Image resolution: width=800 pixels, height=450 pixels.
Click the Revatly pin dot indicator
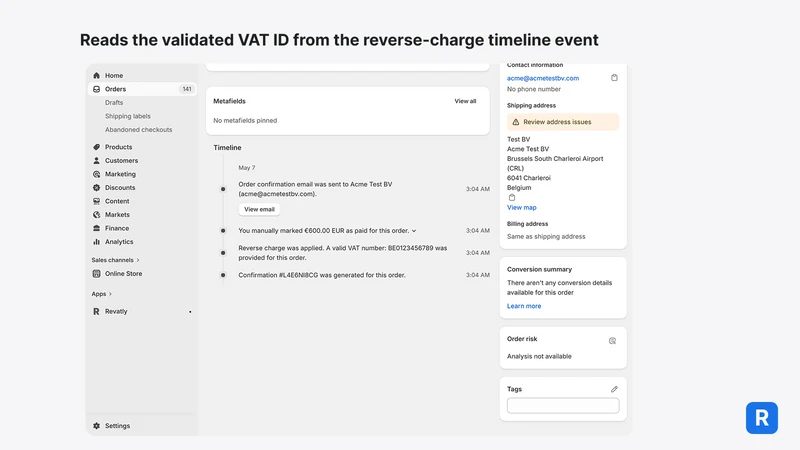click(x=190, y=312)
